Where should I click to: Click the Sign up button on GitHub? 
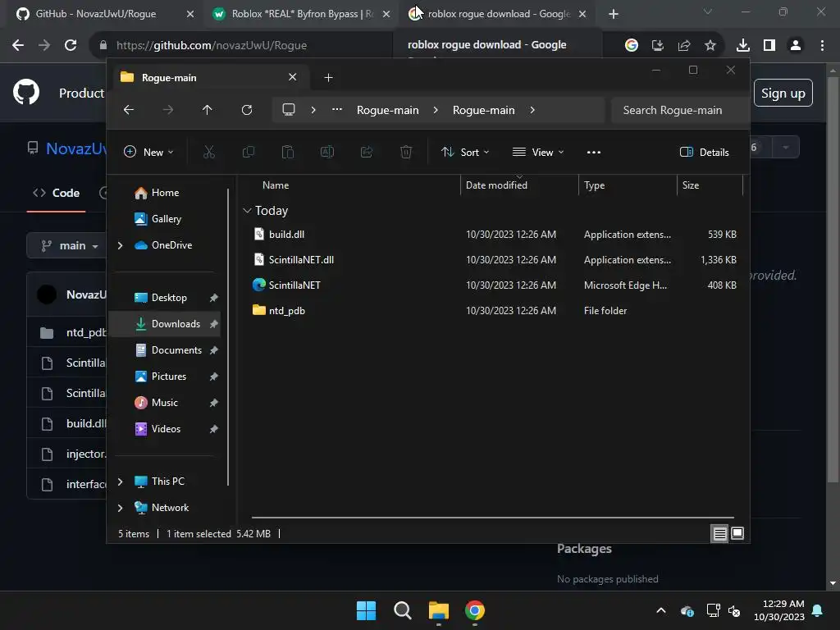pyautogui.click(x=783, y=94)
